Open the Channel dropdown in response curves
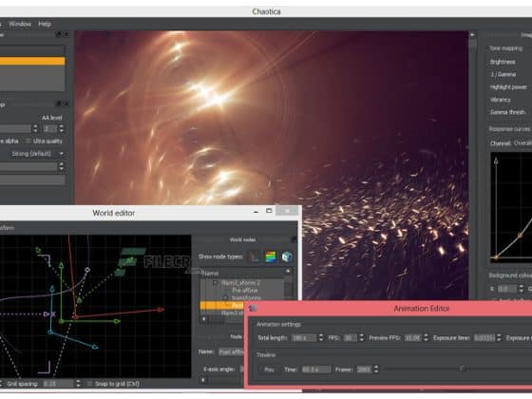532x399 pixels. pos(522,143)
